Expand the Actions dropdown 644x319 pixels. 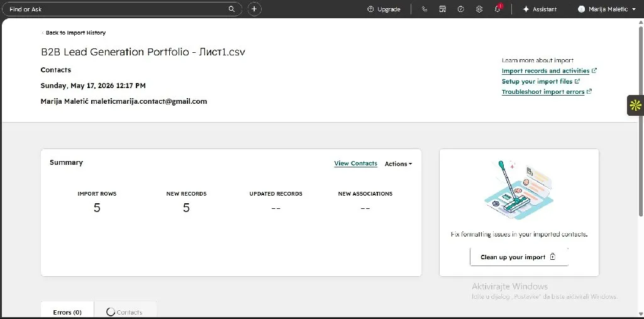(x=398, y=164)
